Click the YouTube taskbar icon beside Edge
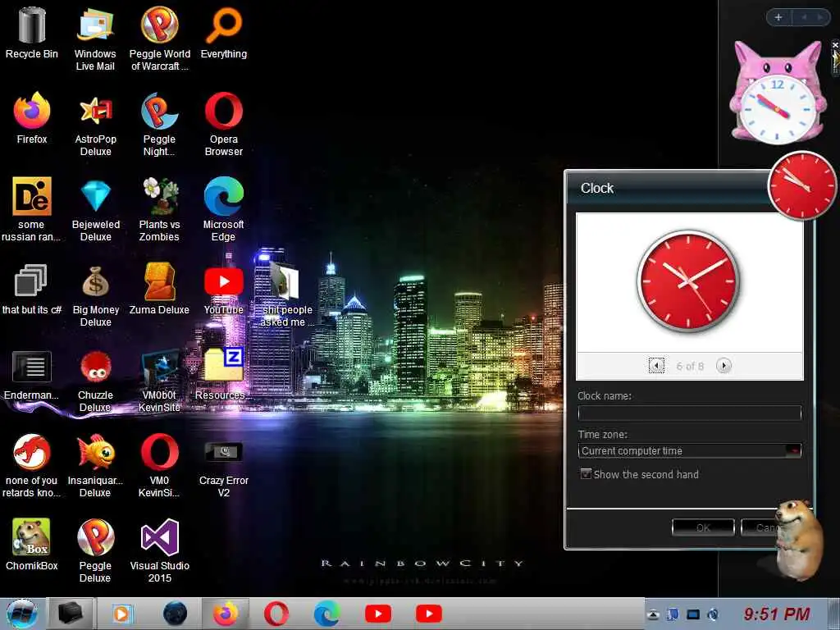840x630 pixels. coord(377,614)
